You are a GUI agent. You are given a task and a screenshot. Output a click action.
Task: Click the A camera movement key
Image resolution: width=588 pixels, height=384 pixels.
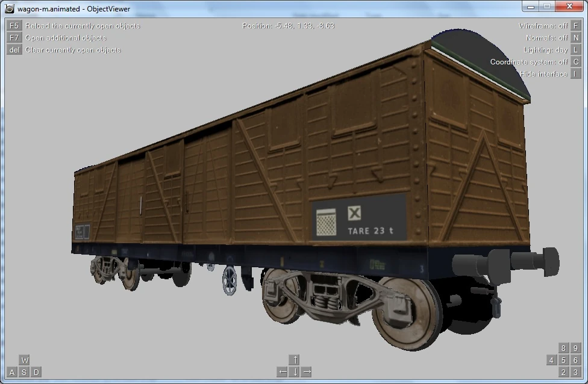point(12,372)
